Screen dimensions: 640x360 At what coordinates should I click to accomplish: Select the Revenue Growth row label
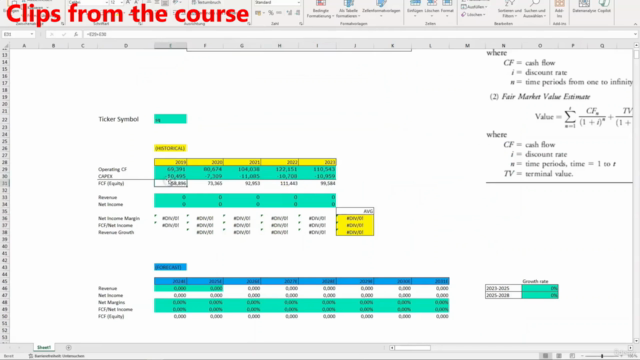[116, 232]
